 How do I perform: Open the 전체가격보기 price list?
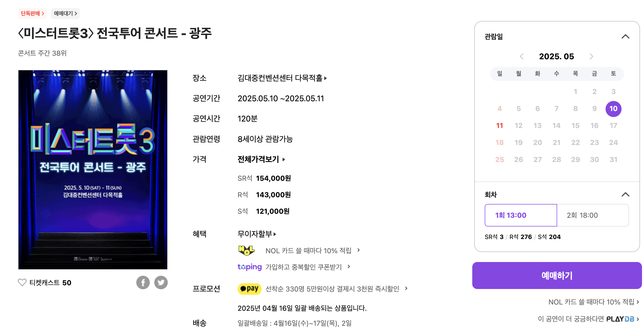[x=258, y=159]
